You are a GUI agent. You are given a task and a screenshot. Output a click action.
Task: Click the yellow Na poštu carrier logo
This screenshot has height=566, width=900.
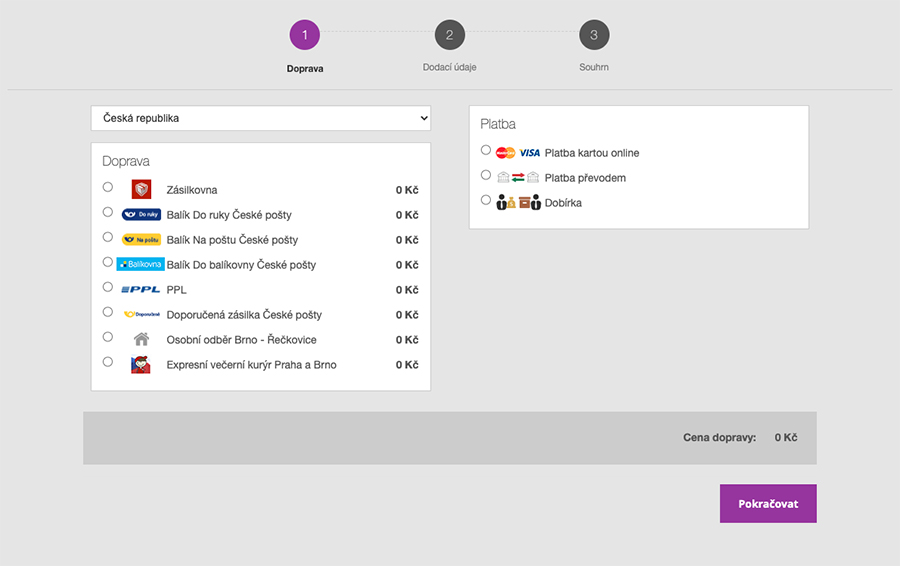tap(141, 240)
